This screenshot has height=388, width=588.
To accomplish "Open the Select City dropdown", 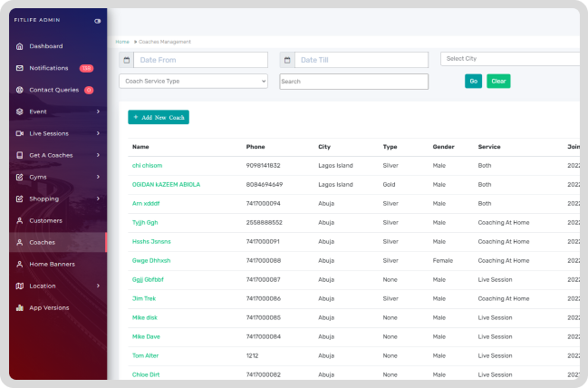I will point(510,59).
